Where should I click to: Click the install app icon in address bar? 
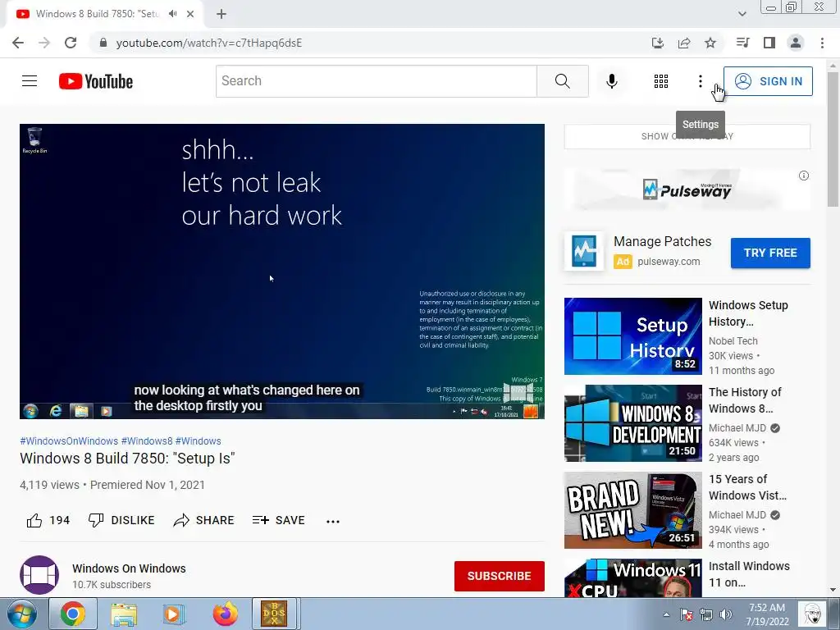click(x=657, y=43)
